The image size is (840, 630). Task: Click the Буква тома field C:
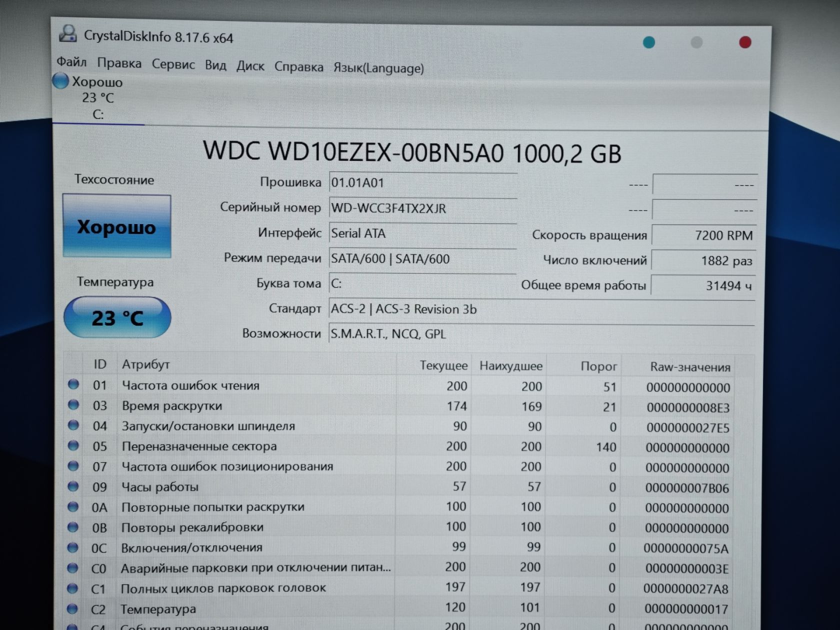[x=422, y=283]
